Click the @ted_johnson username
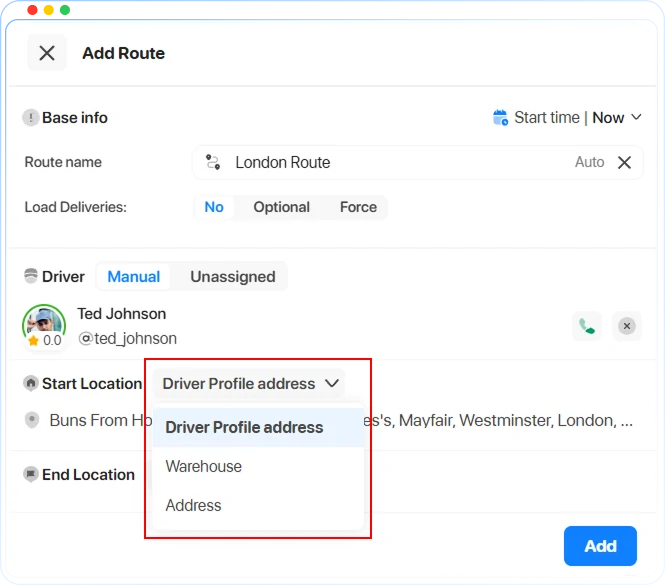665x585 pixels. [x=127, y=338]
